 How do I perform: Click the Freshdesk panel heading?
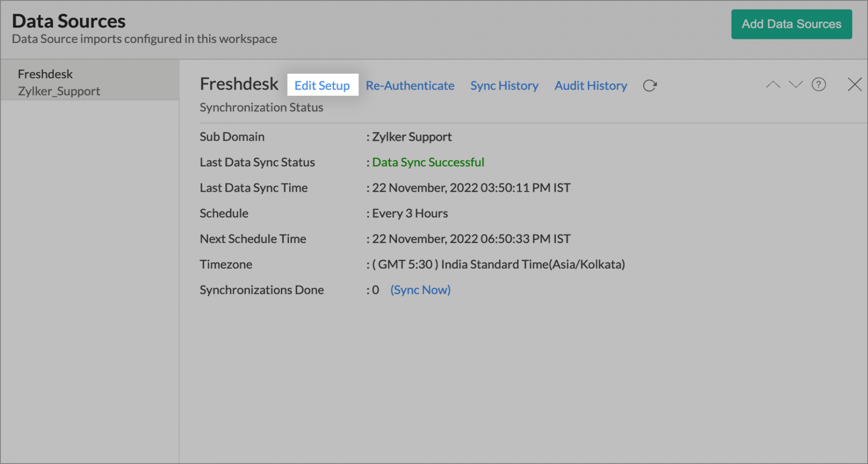(239, 84)
